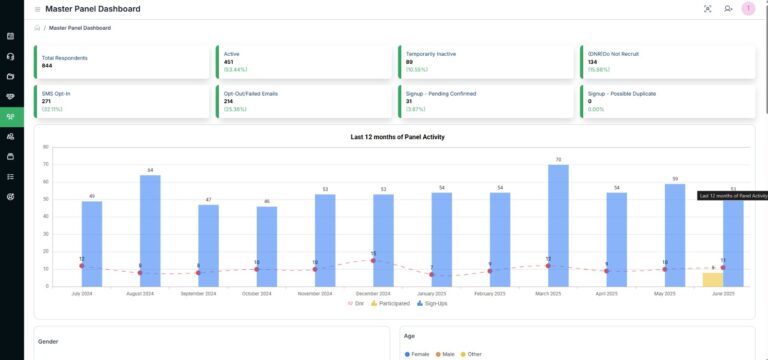Open the Total Respondents card
Image resolution: width=768 pixels, height=360 pixels.
pos(121,62)
